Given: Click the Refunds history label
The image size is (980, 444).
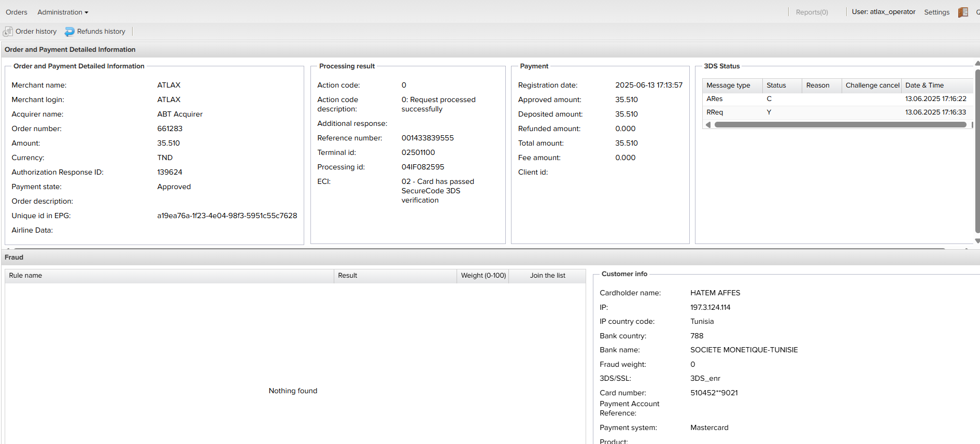Looking at the screenshot, I should [101, 32].
